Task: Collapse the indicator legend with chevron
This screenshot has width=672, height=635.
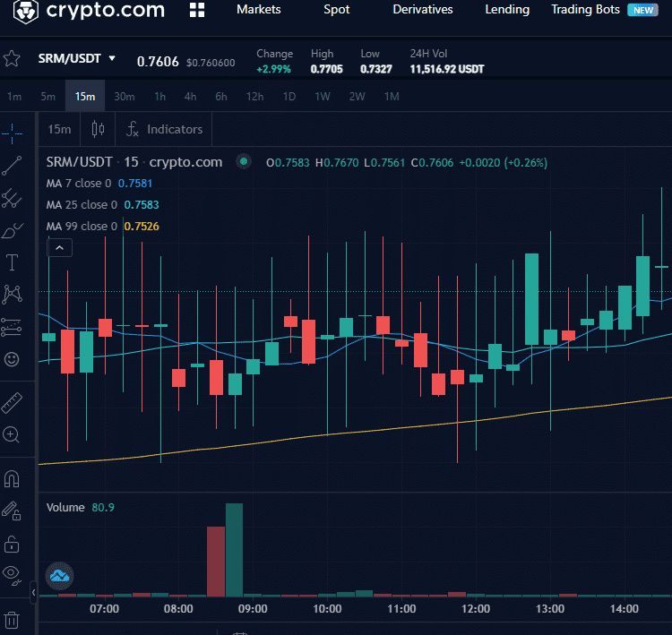Action: coord(59,248)
